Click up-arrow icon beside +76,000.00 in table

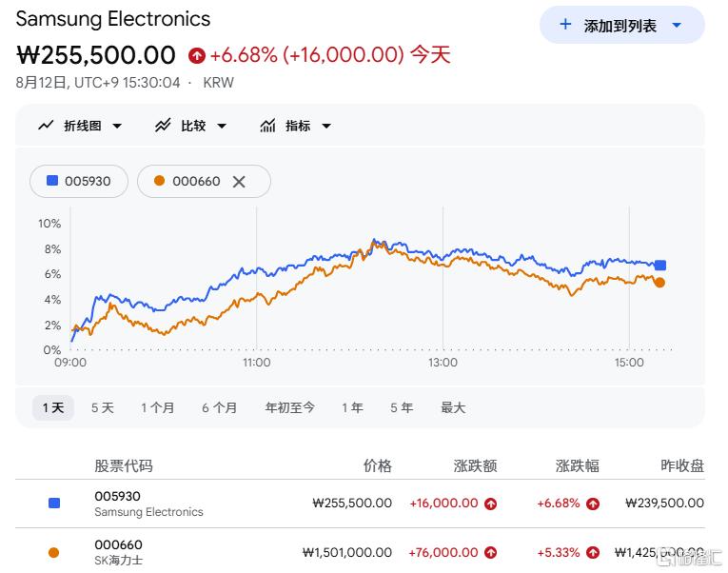pyautogui.click(x=491, y=553)
